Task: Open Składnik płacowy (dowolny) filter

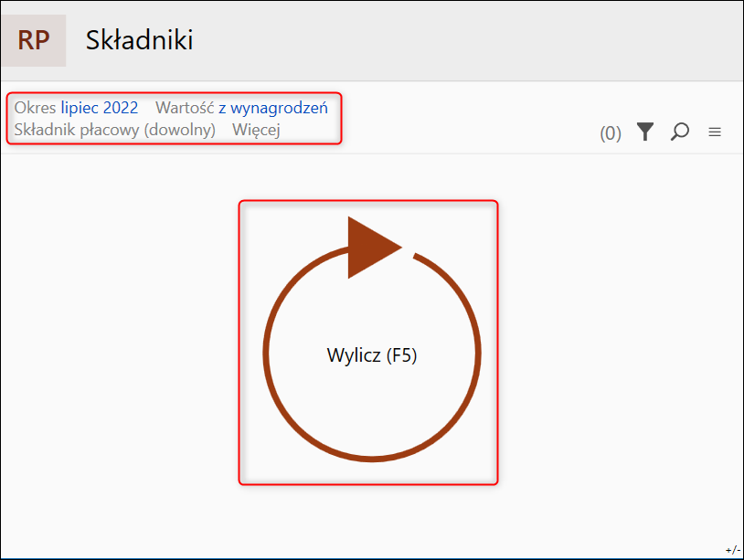Action: tap(115, 130)
